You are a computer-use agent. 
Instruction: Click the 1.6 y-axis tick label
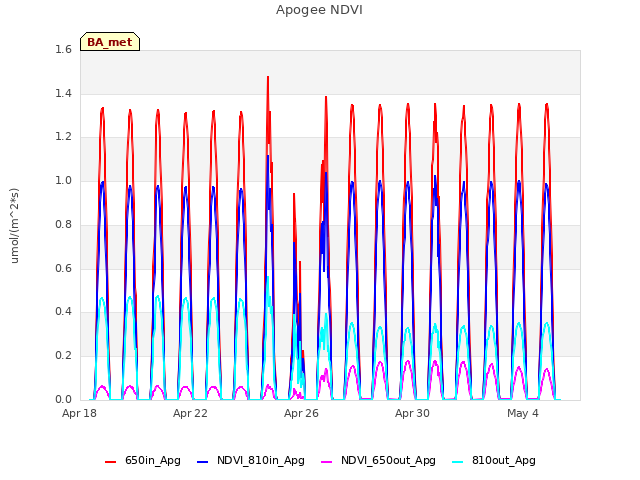[x=63, y=50]
